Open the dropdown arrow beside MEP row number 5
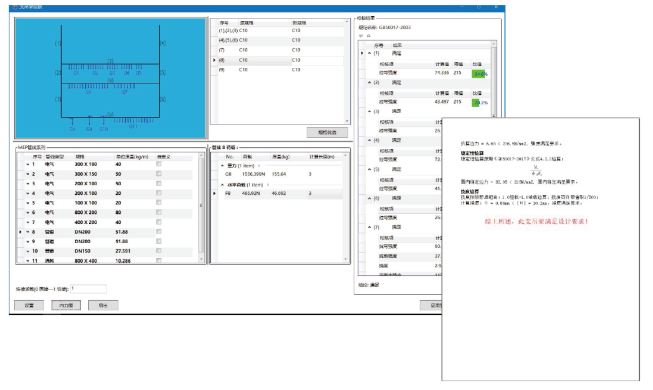This screenshot has width=653, height=390. [x=28, y=203]
